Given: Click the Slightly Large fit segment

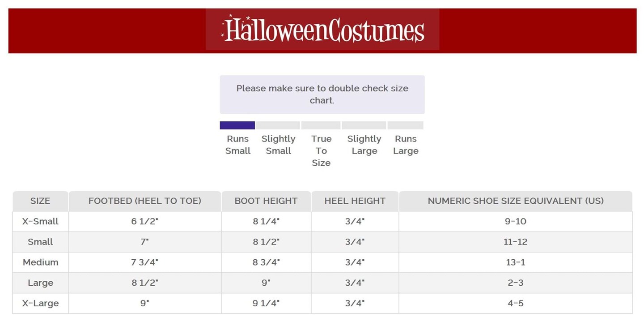Looking at the screenshot, I should pyautogui.click(x=364, y=125).
